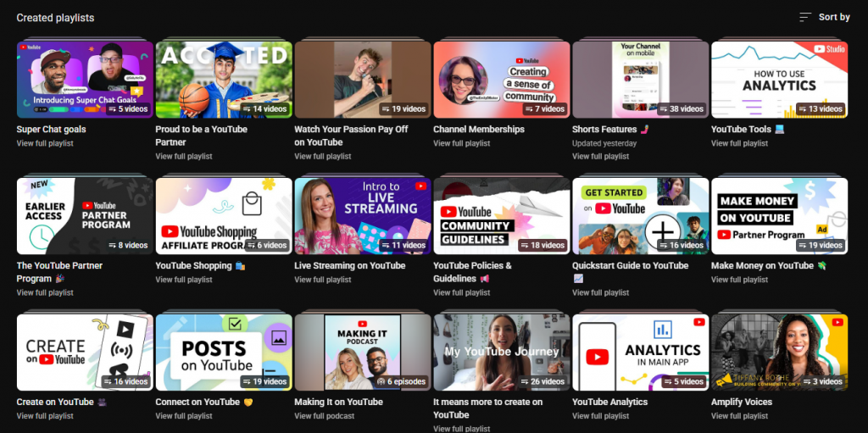Click the 38 videos badge on Shorts Features
Screen dimensions: 868x433
[x=682, y=109]
